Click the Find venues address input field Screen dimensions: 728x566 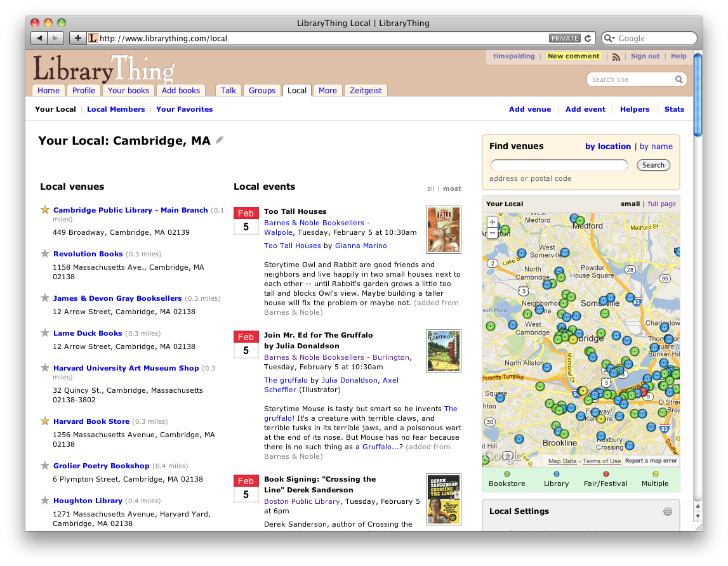559,165
